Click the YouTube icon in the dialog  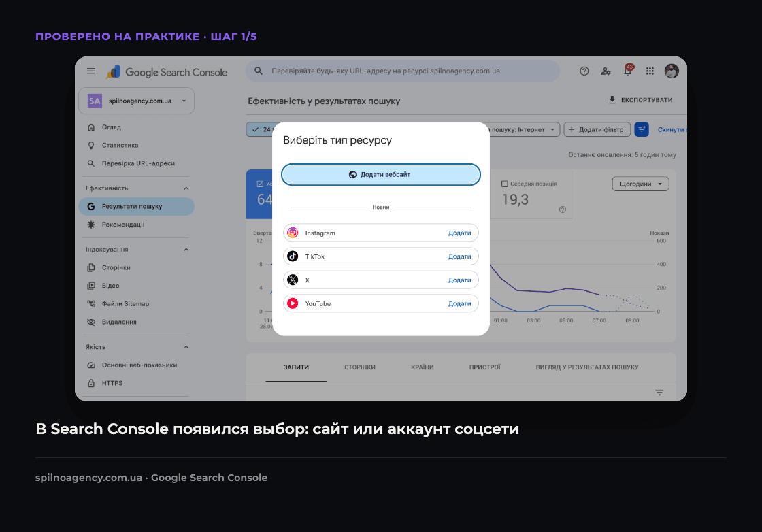[x=293, y=303]
